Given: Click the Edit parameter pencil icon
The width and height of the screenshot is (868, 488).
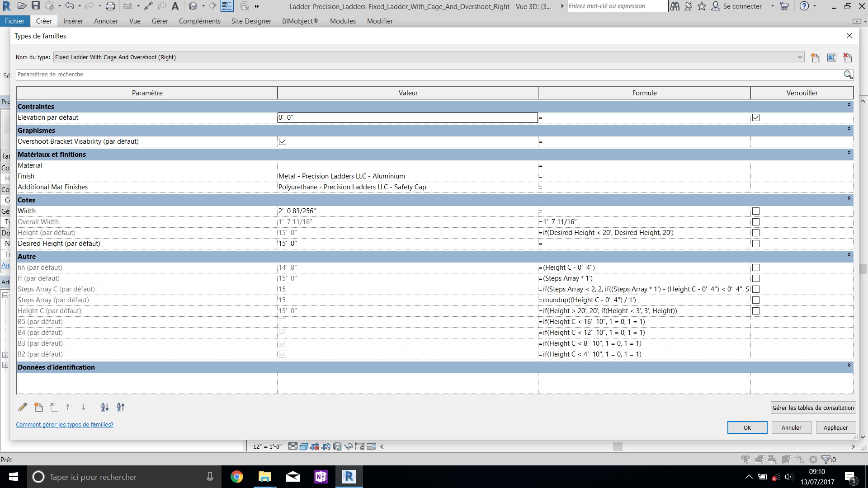Looking at the screenshot, I should pyautogui.click(x=23, y=407).
